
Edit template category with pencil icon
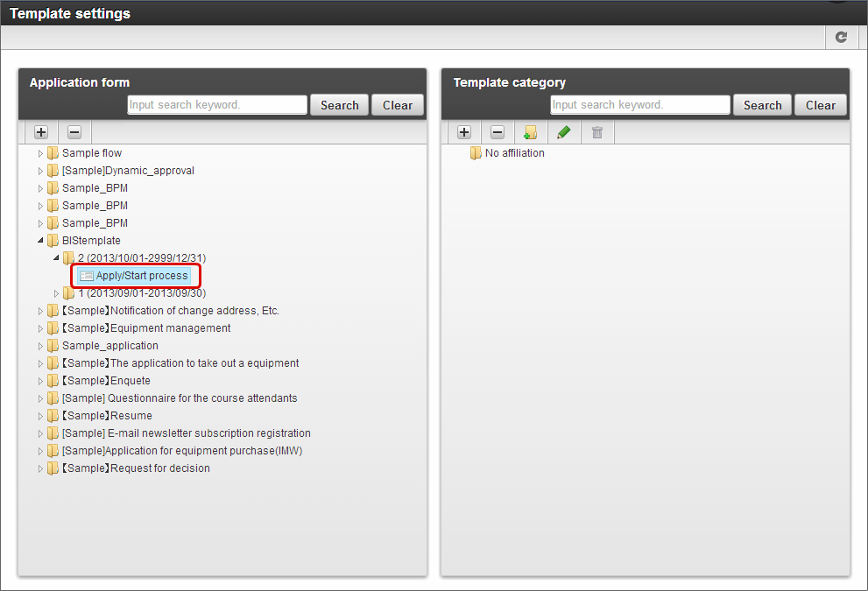point(563,132)
